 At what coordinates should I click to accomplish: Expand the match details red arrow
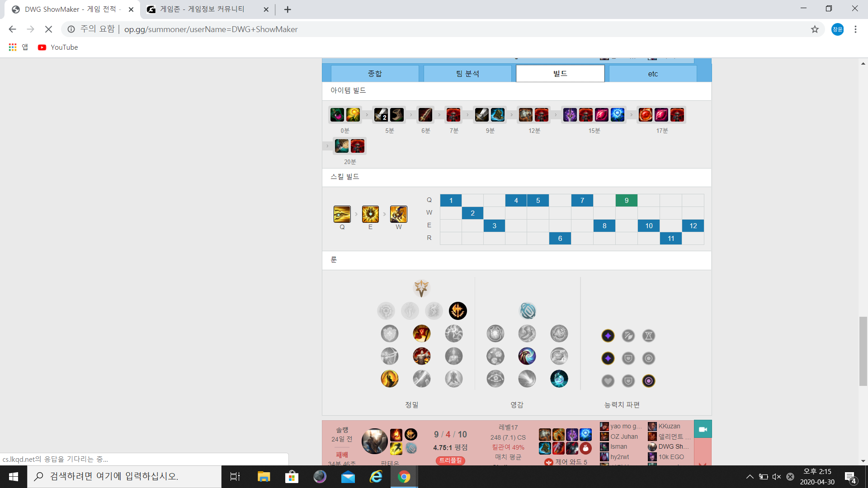(702, 463)
